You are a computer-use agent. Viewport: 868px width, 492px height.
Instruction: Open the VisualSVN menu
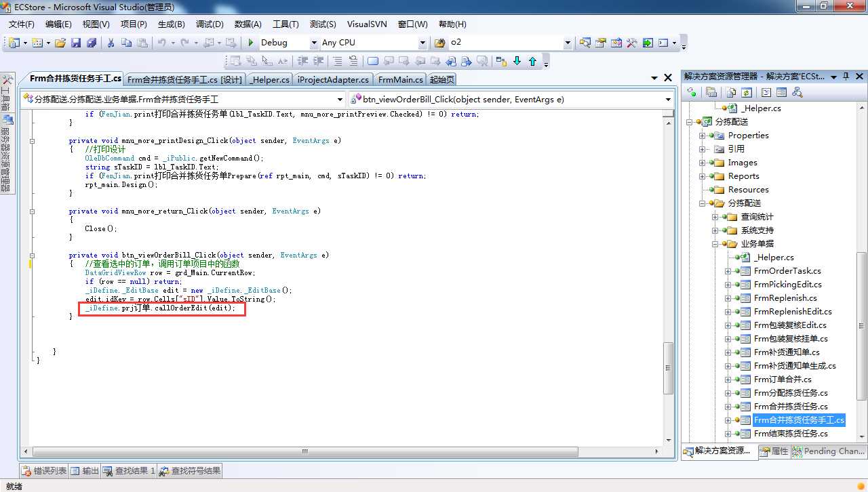[x=367, y=24]
